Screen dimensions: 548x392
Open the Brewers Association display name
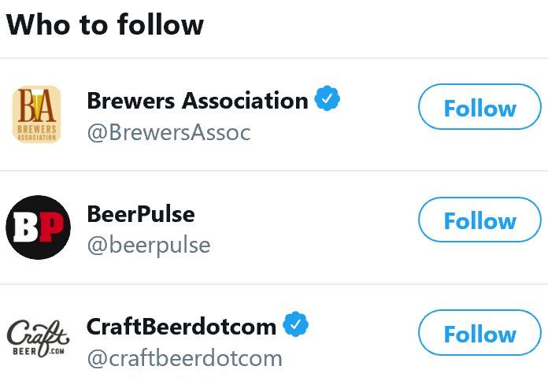[x=197, y=101]
